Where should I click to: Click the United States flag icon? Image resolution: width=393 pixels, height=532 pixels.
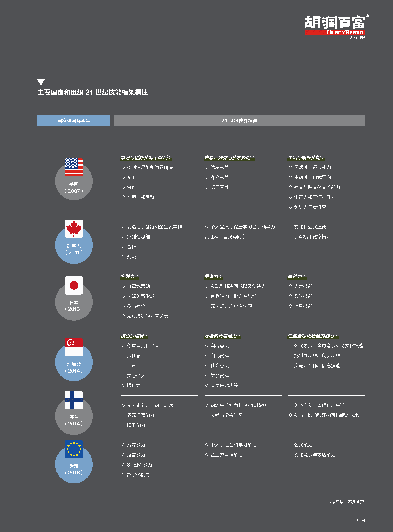(x=74, y=167)
